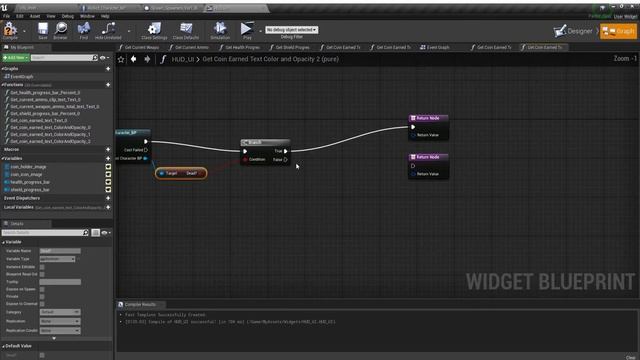Click the bookmark star icon
This screenshot has width=640, height=360.
pyautogui.click(x=121, y=60)
